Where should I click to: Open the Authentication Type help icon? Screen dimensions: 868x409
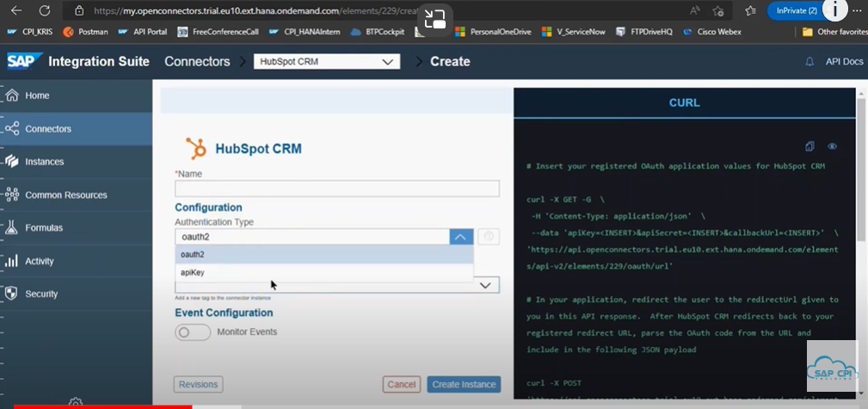[x=489, y=237]
